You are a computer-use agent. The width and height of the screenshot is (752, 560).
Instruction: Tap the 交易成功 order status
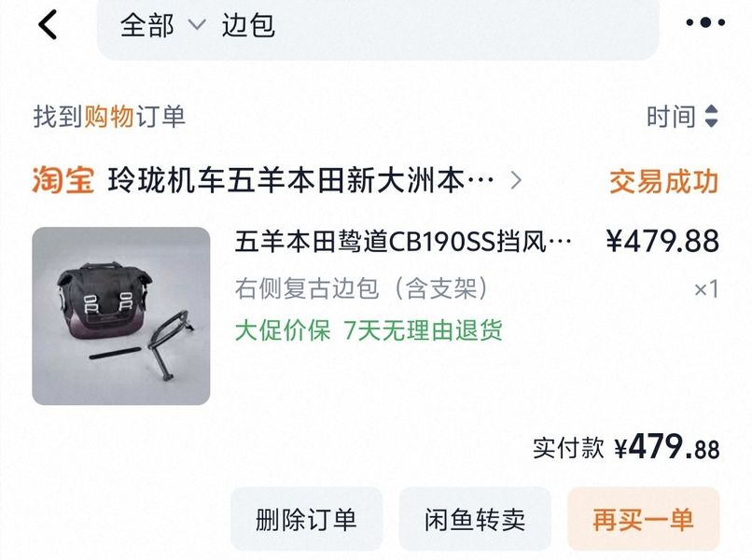click(663, 181)
